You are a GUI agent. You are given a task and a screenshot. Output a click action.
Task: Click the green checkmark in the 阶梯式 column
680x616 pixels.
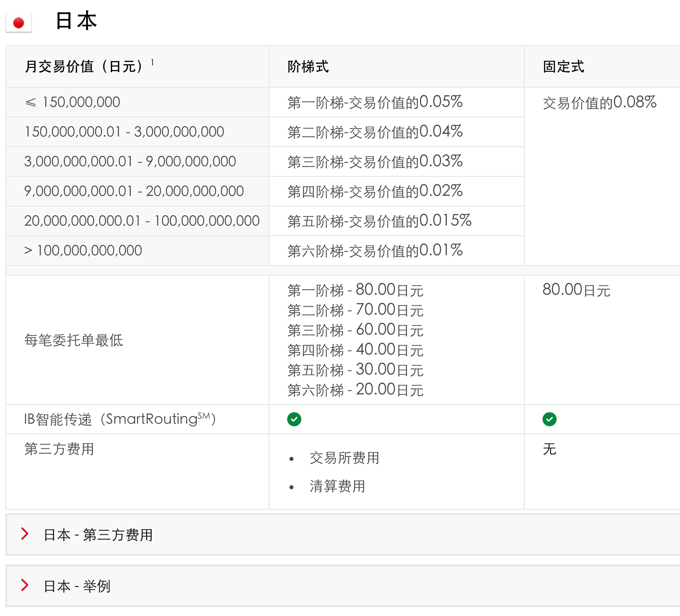click(294, 419)
